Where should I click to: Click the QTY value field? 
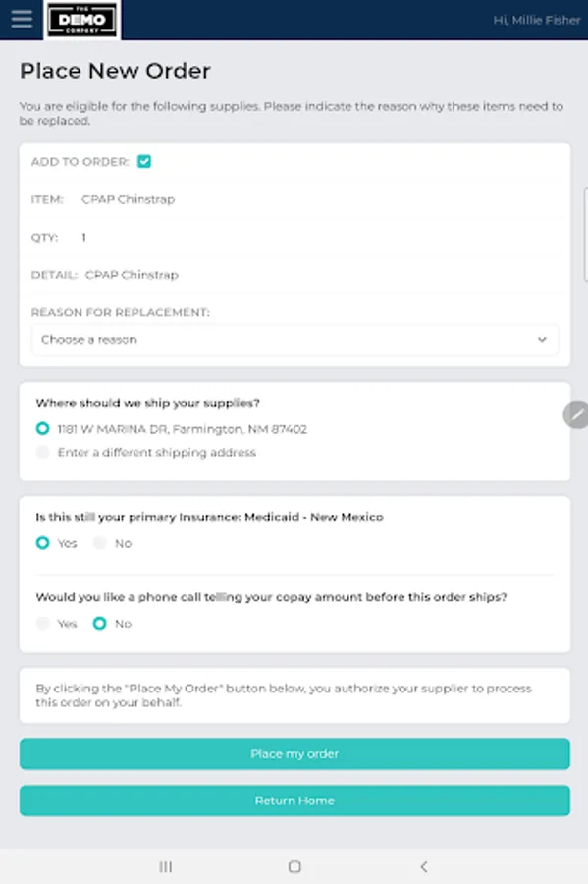click(83, 237)
